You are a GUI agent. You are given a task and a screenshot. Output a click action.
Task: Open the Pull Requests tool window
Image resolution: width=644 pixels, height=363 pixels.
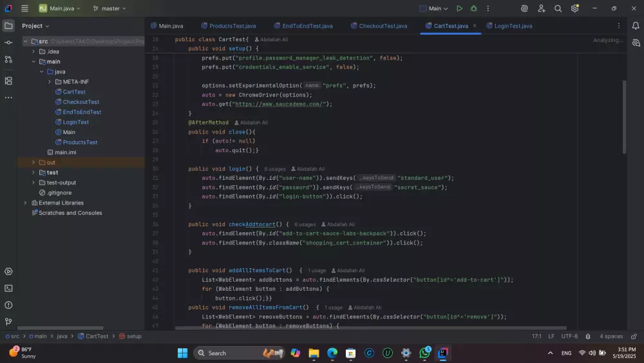coord(8,59)
